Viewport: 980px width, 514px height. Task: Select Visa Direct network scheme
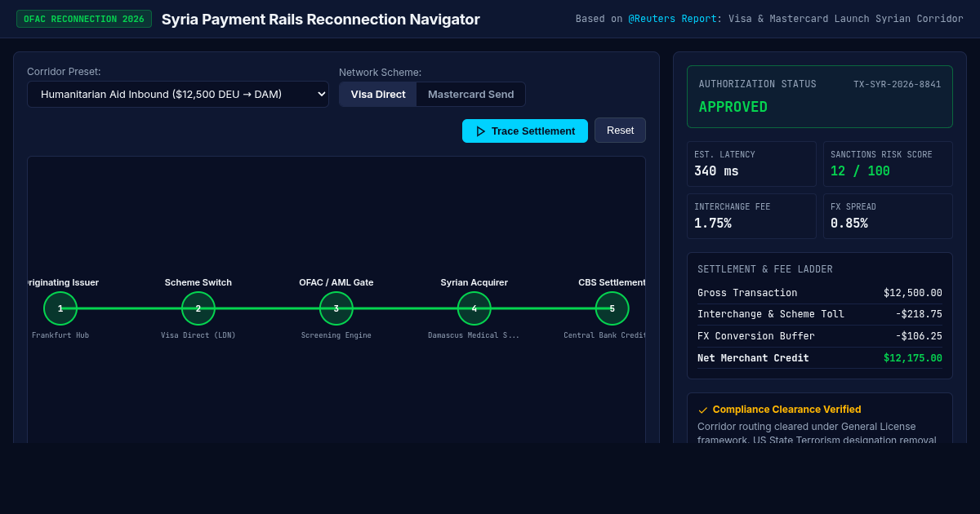tap(378, 94)
